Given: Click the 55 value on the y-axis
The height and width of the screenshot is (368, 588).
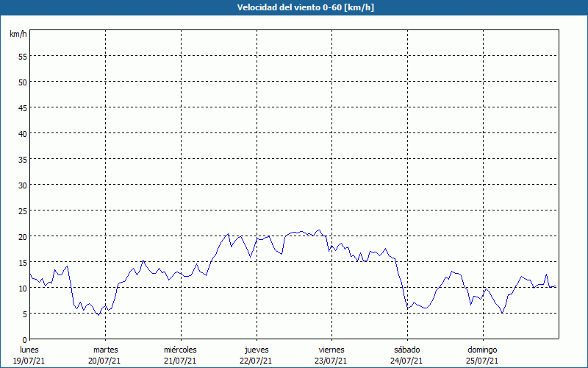Looking at the screenshot, I should (22, 56).
